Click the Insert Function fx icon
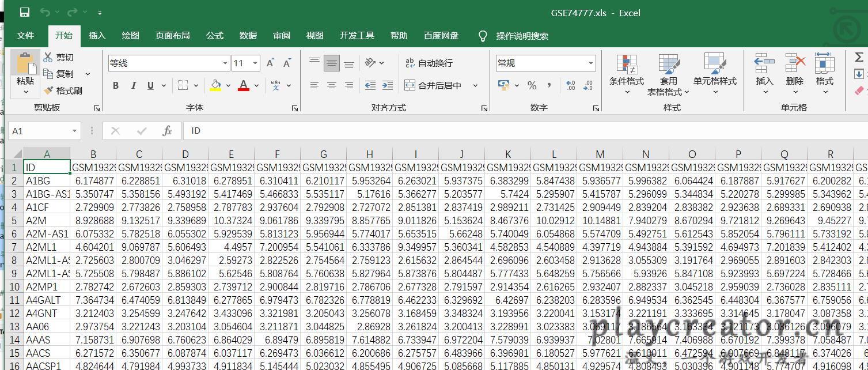The width and height of the screenshot is (868, 370). [167, 131]
